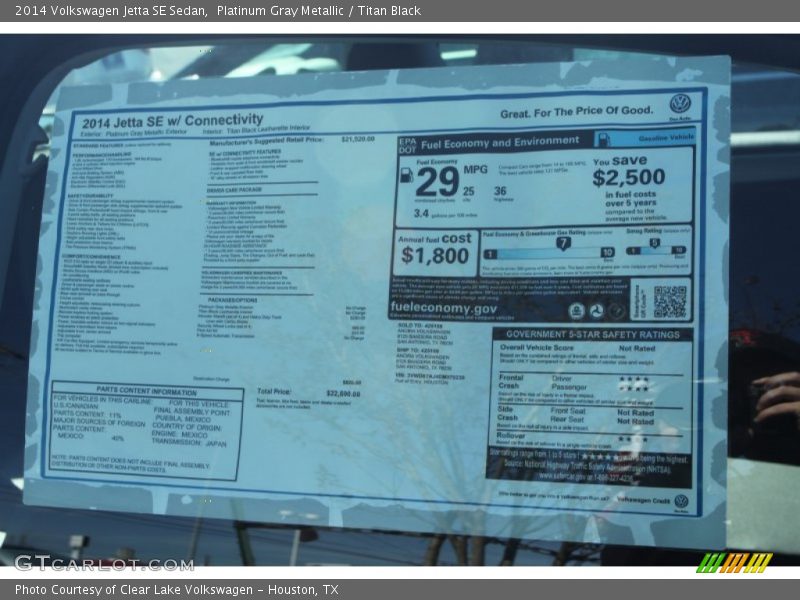Viewport: 800px width, 600px height.
Task: Click 'You save' label in fuel panel
Action: (620, 161)
